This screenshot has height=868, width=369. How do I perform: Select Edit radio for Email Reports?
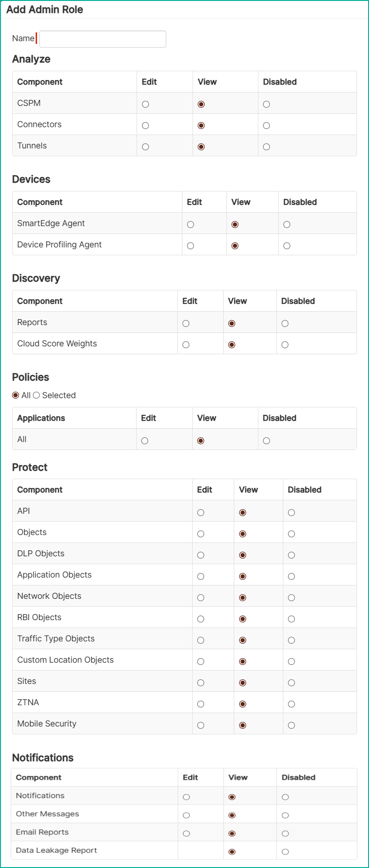pyautogui.click(x=186, y=834)
